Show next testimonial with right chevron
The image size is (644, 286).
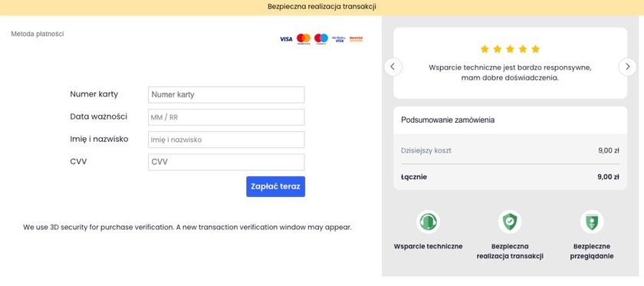coord(628,67)
